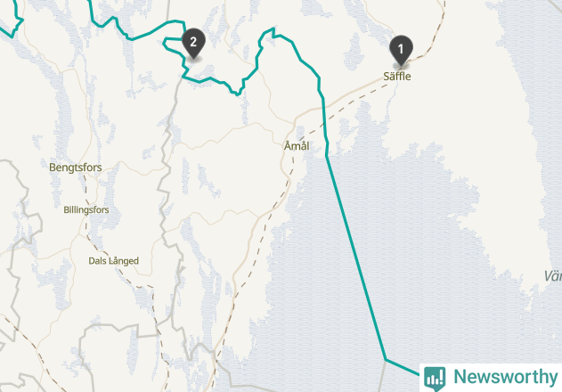Click the teal line bend near the Newsworthy logo
Image resolution: width=562 pixels, height=392 pixels.
point(386,359)
